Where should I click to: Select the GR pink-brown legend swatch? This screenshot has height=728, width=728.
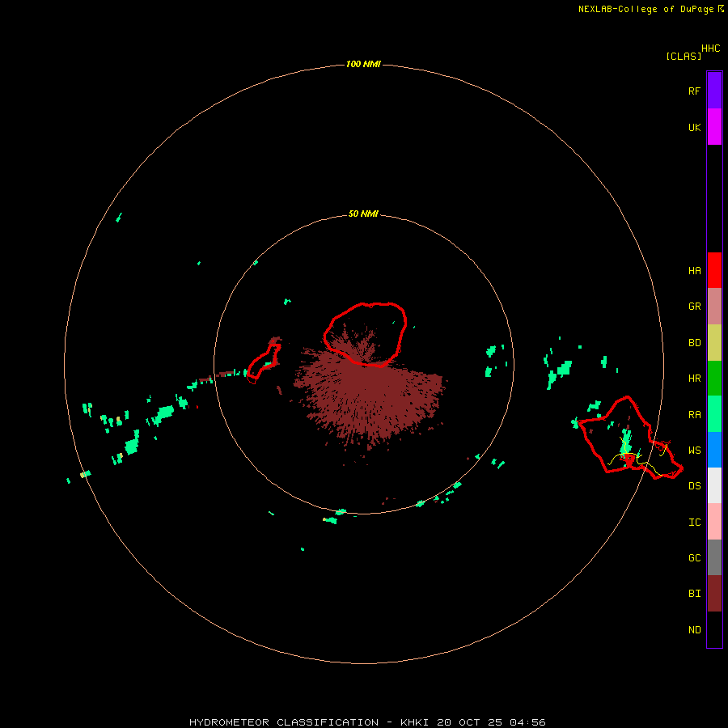coord(714,307)
